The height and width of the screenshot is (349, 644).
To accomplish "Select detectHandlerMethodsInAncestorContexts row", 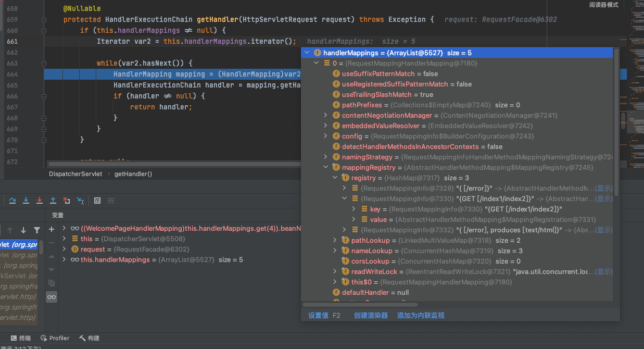I will (x=457, y=146).
